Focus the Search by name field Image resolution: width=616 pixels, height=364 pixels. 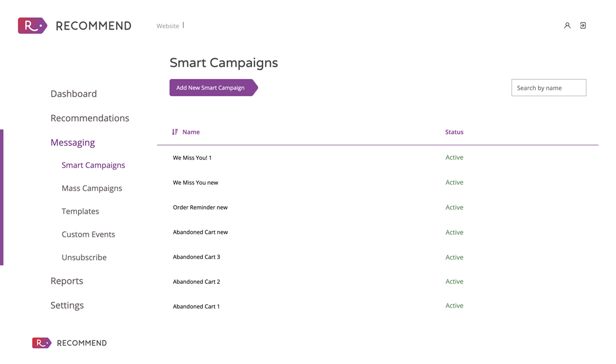[x=548, y=88]
